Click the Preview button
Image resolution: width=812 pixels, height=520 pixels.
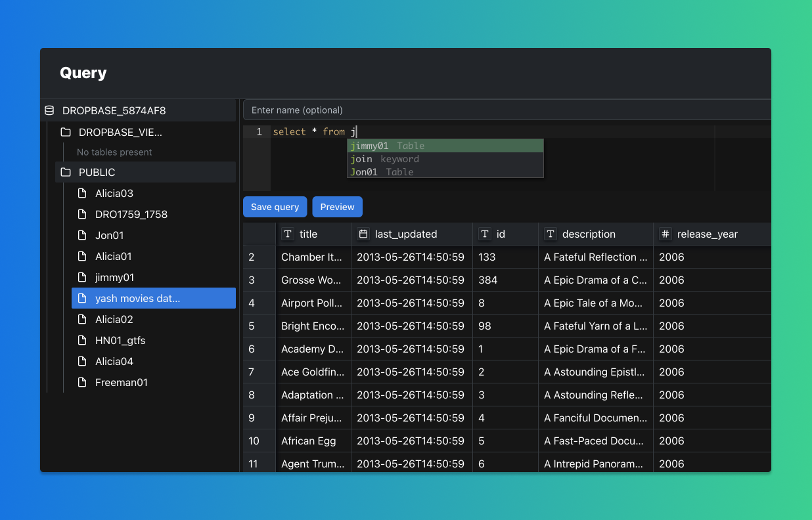click(x=337, y=207)
